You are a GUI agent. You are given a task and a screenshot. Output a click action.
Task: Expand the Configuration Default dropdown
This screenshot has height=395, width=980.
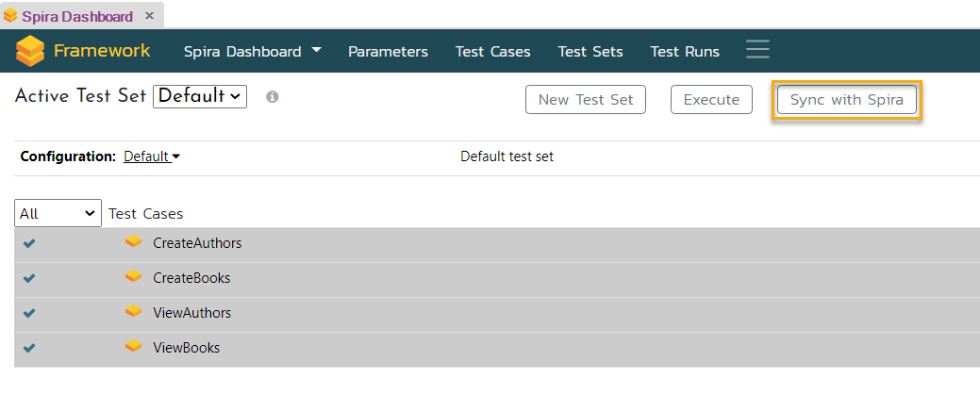151,156
